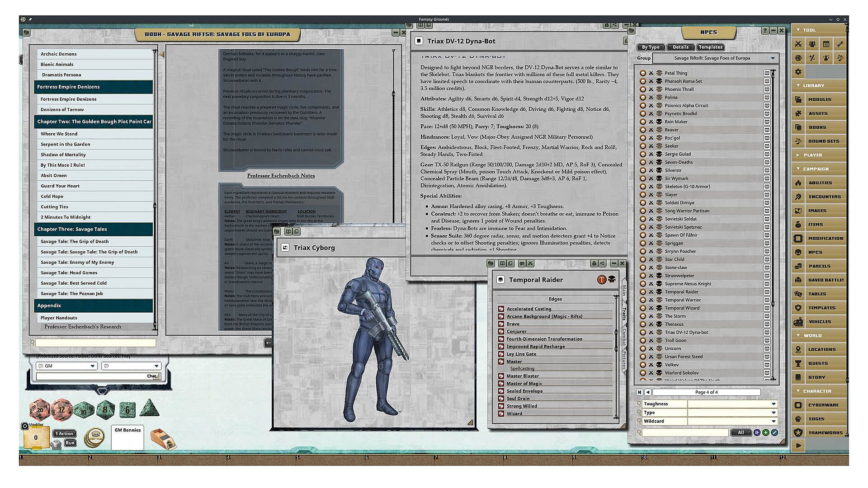Open the Modifiers plus/minus tool icon

pyautogui.click(x=812, y=58)
